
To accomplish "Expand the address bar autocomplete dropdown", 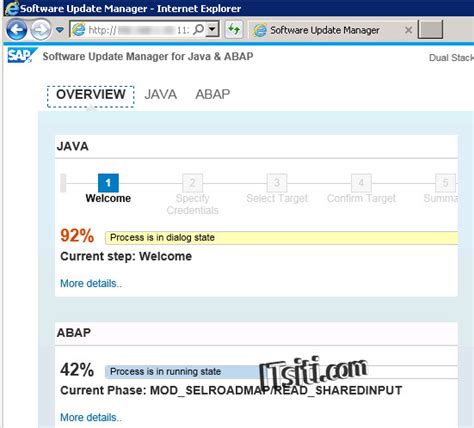I will (212, 30).
